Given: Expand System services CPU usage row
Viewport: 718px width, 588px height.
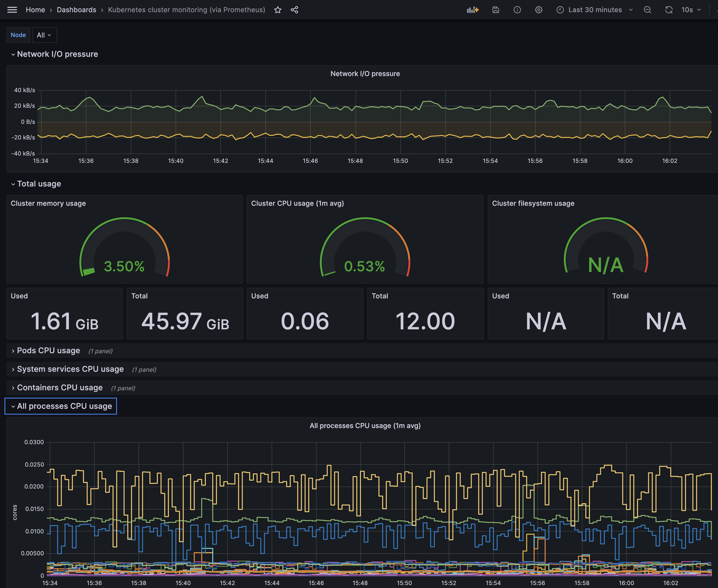Looking at the screenshot, I should (70, 369).
